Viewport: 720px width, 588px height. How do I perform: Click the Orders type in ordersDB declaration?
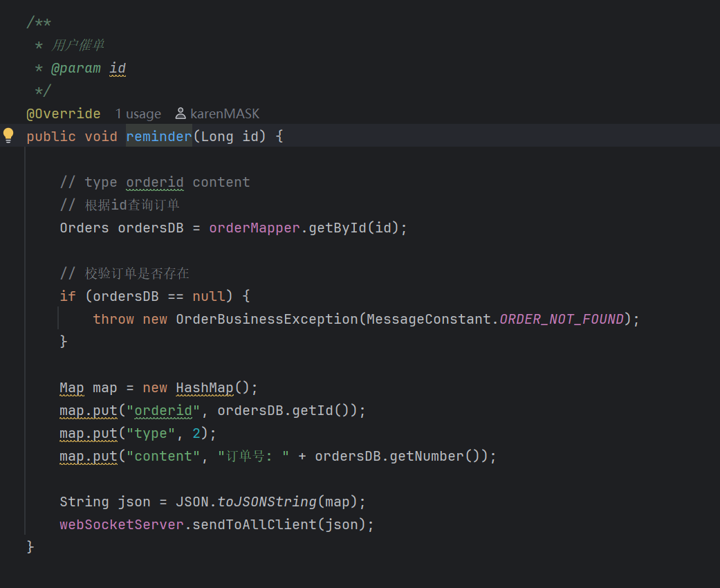(84, 228)
